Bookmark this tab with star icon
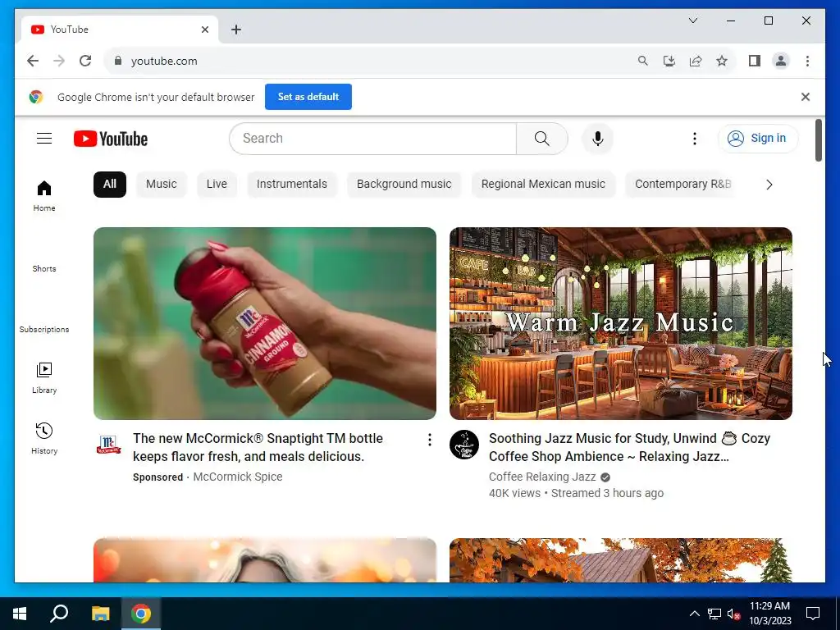Viewport: 840px width, 630px height. click(x=722, y=61)
